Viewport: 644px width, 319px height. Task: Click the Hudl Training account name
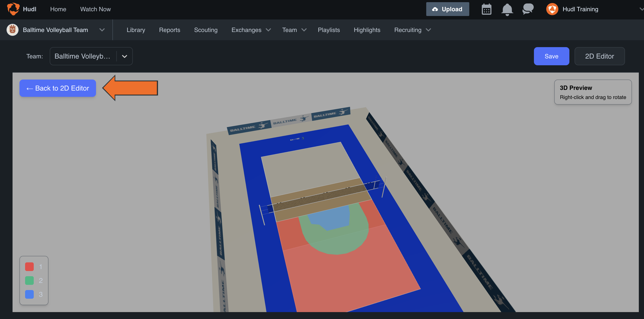tap(580, 9)
